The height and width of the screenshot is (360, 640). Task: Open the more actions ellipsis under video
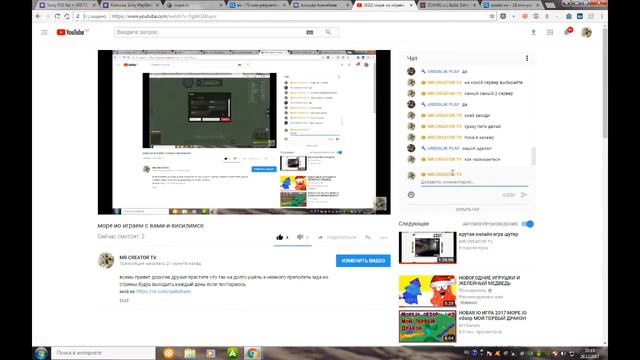click(384, 238)
